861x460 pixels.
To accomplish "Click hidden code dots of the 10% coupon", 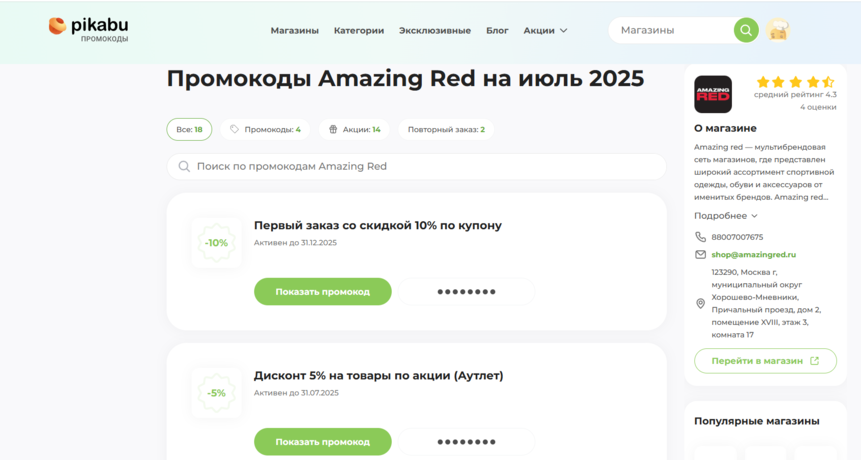I will 466,291.
